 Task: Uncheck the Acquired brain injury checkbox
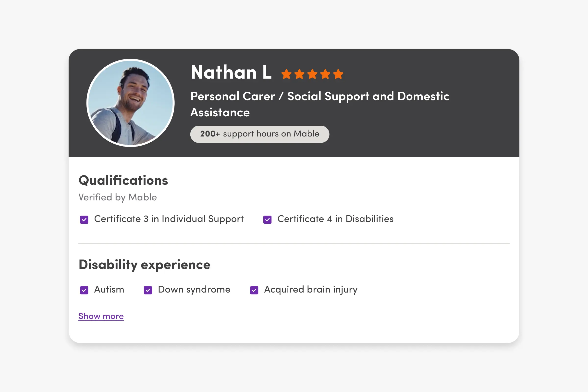pyautogui.click(x=254, y=290)
